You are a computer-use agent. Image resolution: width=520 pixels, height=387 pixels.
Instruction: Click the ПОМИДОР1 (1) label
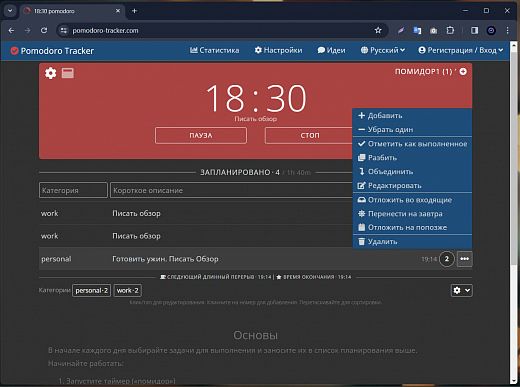click(x=423, y=71)
